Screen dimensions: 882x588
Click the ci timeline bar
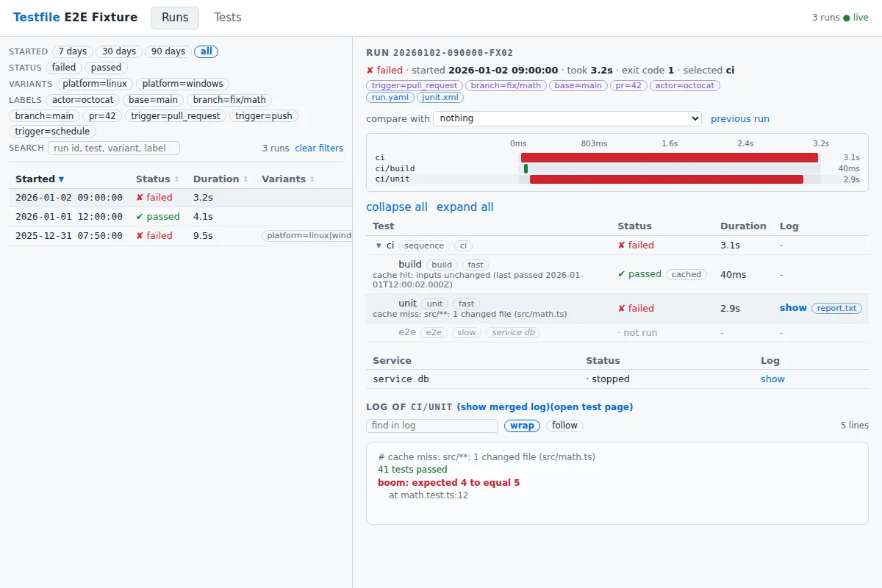pyautogui.click(x=670, y=157)
